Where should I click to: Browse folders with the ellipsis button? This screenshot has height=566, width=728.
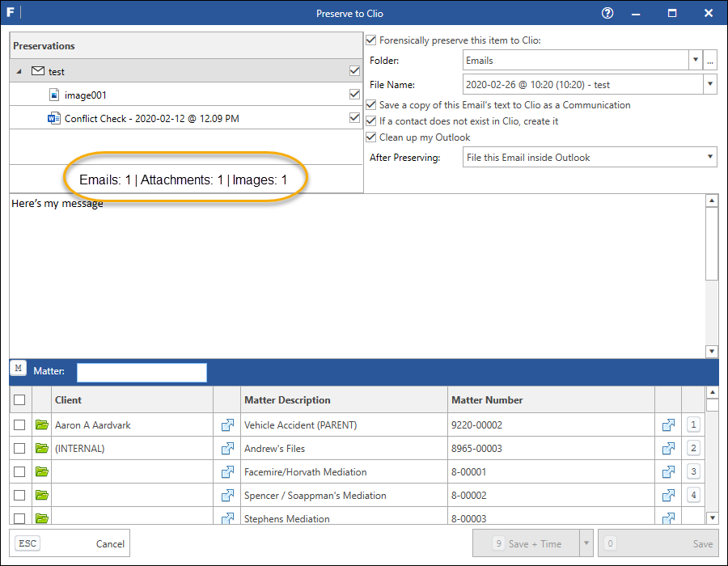(710, 60)
